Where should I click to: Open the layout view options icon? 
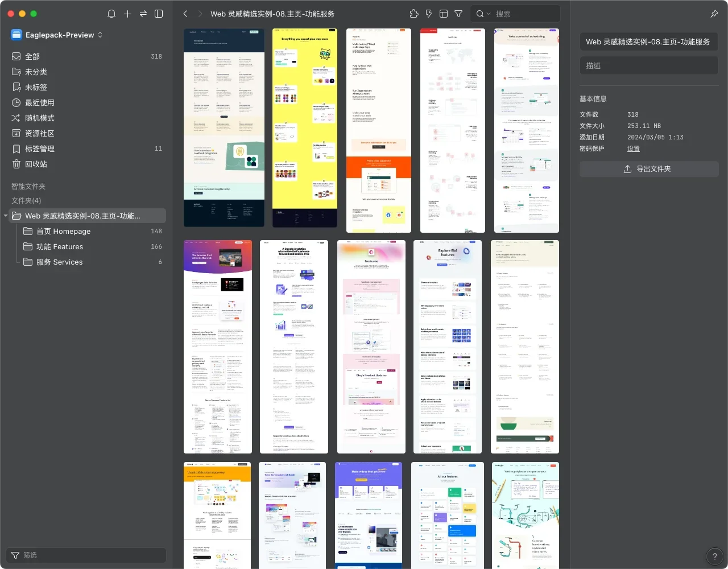(444, 14)
